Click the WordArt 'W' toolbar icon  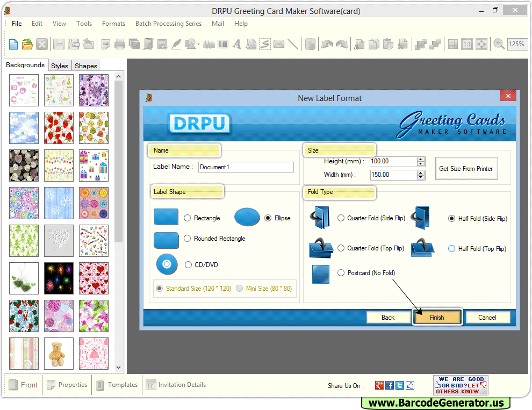pos(209,44)
